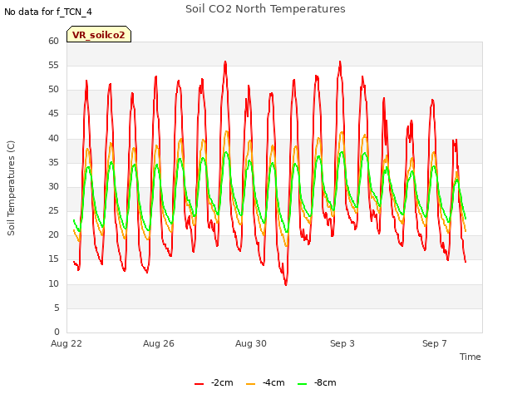Click the Soil Temperatures (C) axis label
The width and height of the screenshot is (532, 399).
coord(11,188)
